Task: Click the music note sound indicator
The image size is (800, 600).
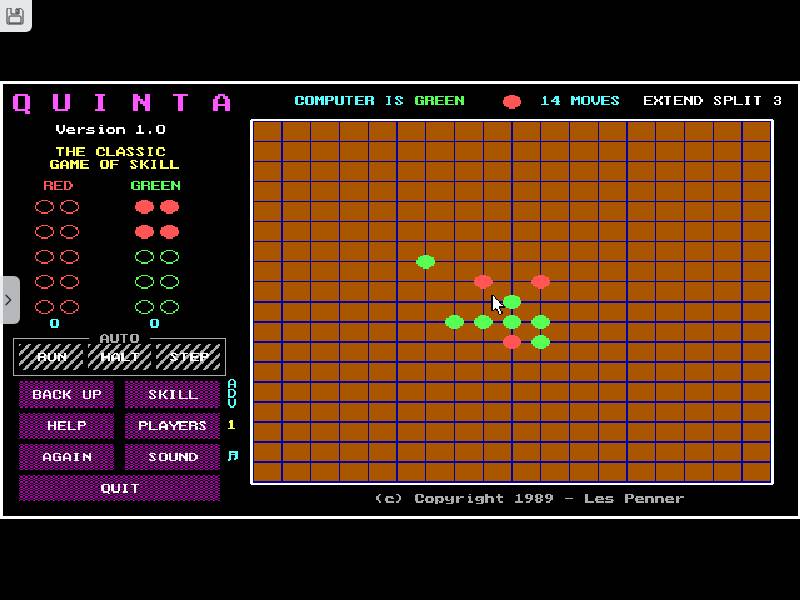Action: 232,456
